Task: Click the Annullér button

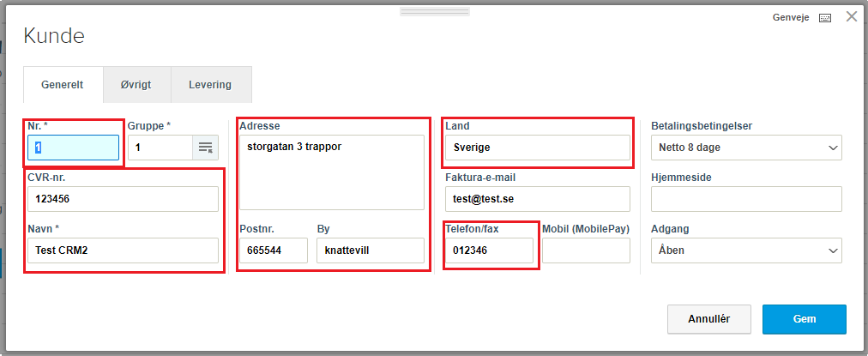Action: (709, 319)
